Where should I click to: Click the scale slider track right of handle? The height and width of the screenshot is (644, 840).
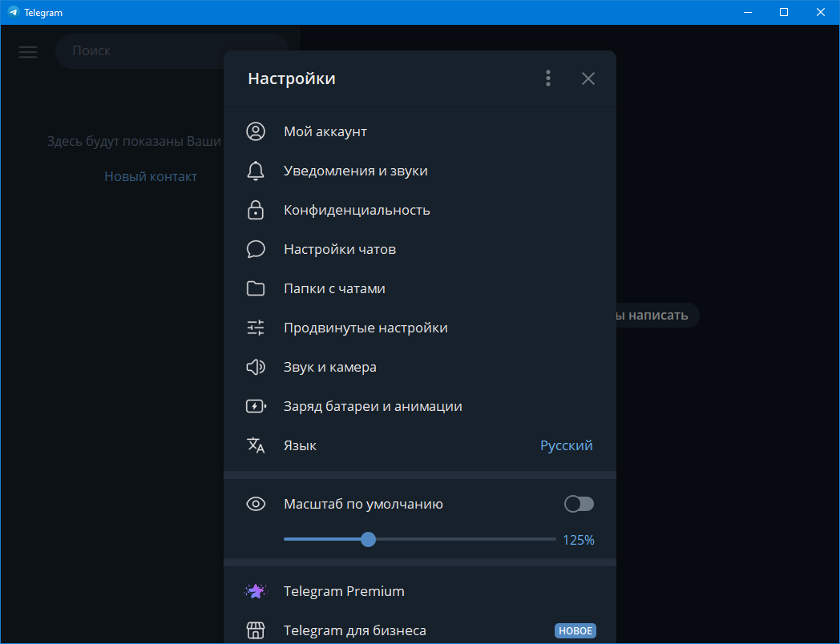466,539
